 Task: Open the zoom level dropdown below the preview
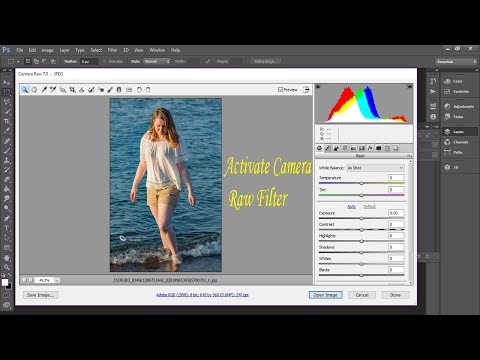tap(57, 280)
